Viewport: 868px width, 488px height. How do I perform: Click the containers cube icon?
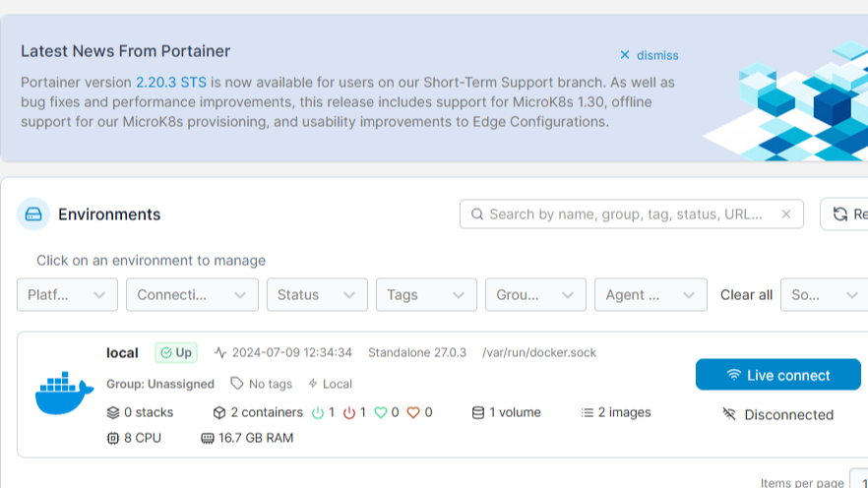tap(219, 413)
